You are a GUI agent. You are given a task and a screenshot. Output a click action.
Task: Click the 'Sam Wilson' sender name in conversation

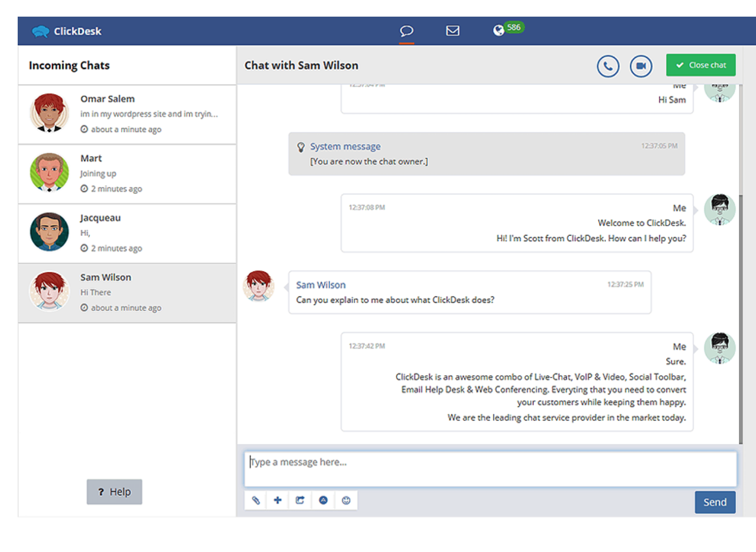(x=321, y=285)
